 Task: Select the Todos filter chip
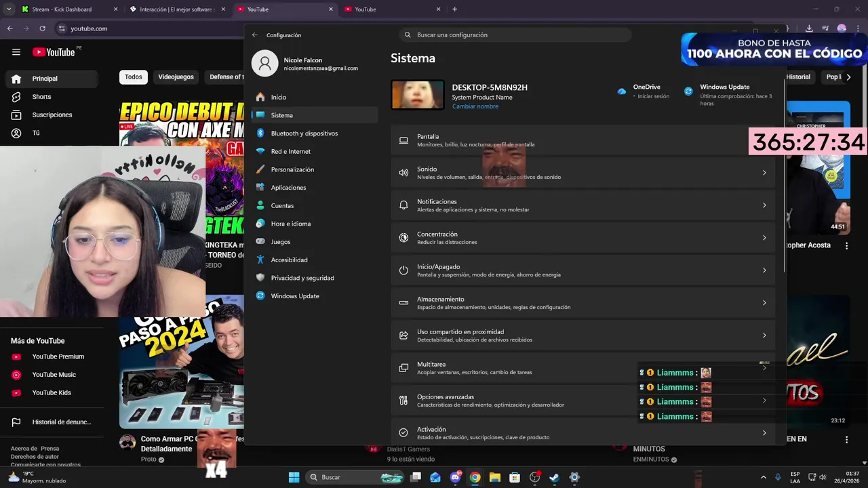pyautogui.click(x=134, y=77)
